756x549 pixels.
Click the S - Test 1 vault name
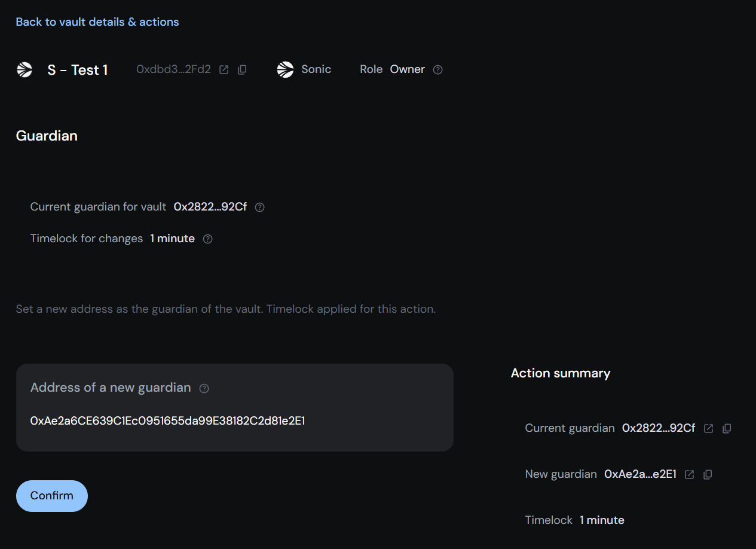[x=78, y=70]
